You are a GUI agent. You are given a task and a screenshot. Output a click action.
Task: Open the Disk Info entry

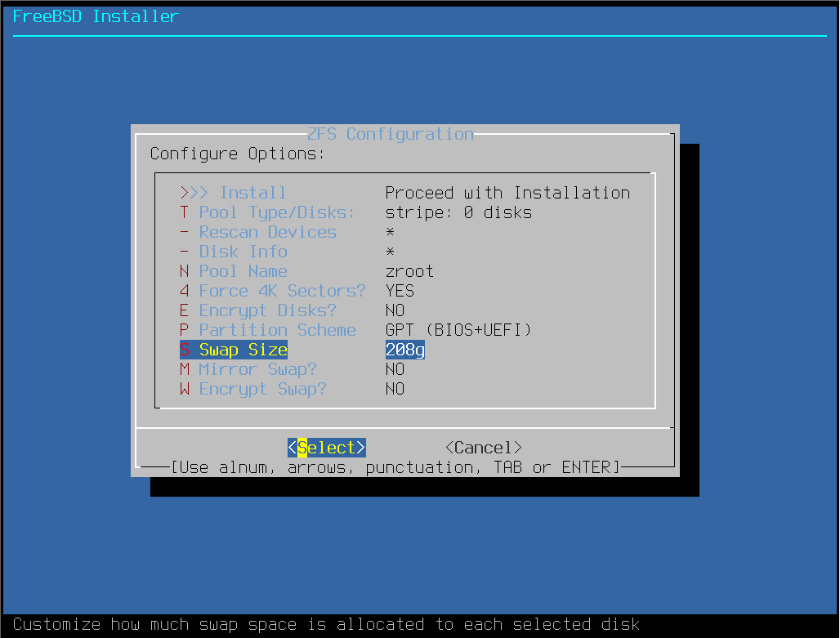click(234, 252)
